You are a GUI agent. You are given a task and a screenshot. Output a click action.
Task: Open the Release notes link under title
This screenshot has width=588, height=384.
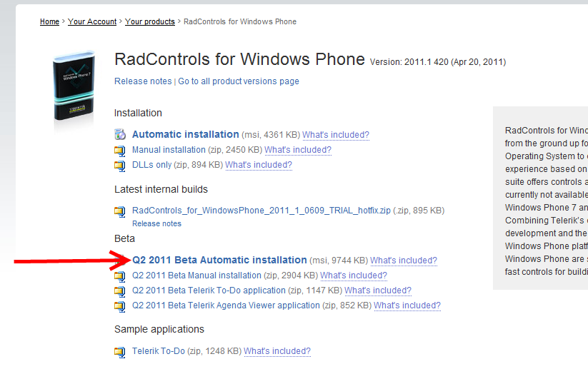(143, 81)
